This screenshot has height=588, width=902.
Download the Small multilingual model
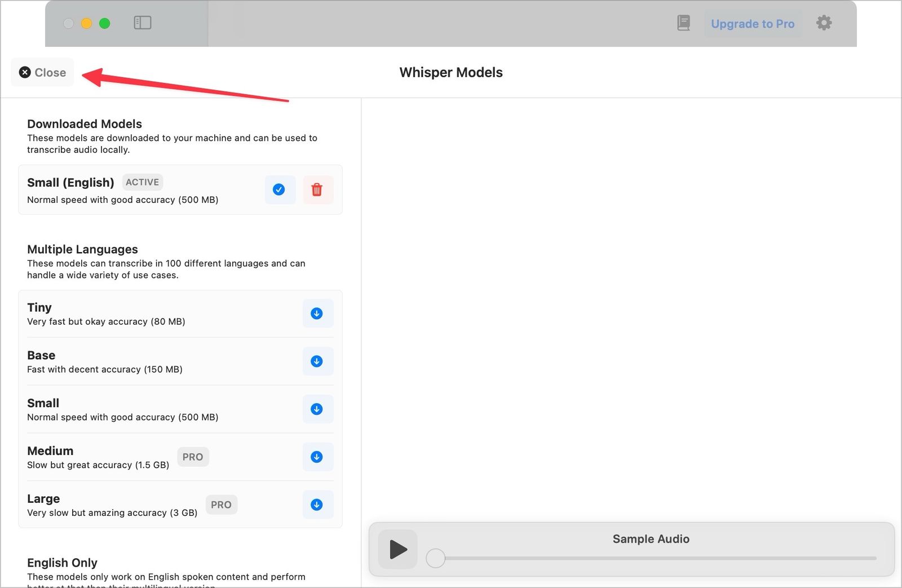click(317, 409)
